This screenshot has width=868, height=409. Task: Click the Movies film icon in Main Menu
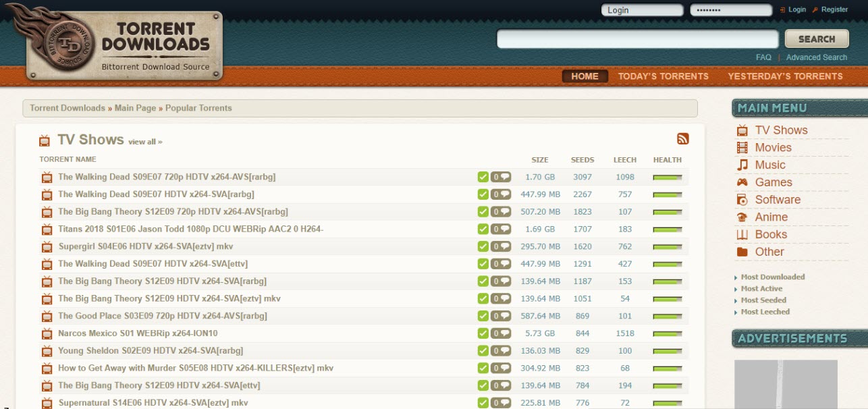[742, 148]
